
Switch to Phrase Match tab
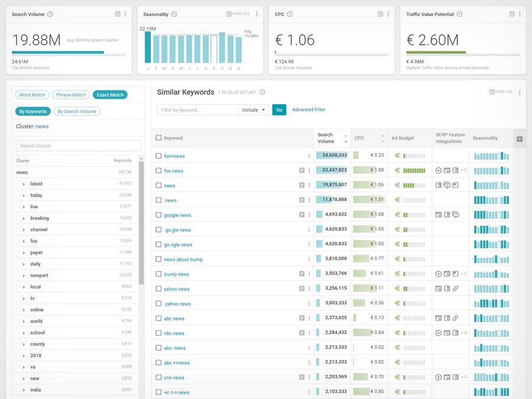[71, 95]
